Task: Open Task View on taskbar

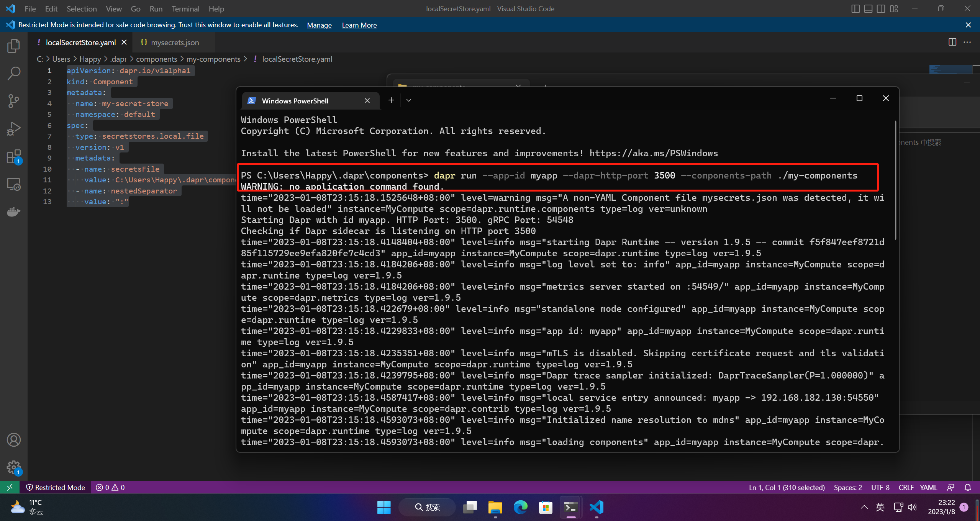Action: [x=470, y=507]
